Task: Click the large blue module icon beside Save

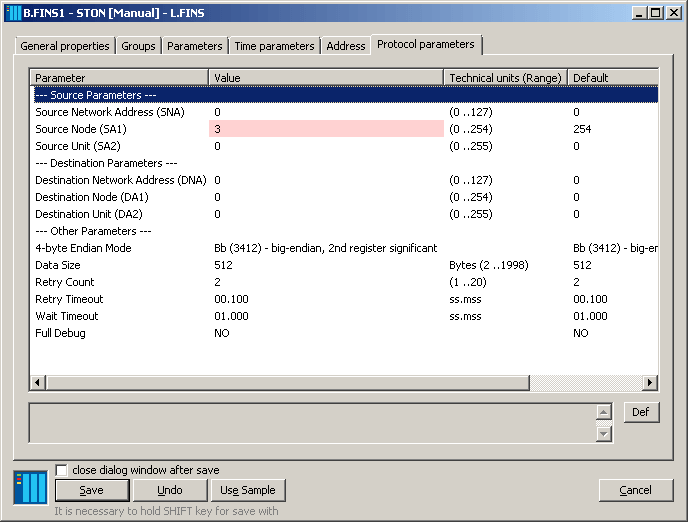Action: [30, 487]
